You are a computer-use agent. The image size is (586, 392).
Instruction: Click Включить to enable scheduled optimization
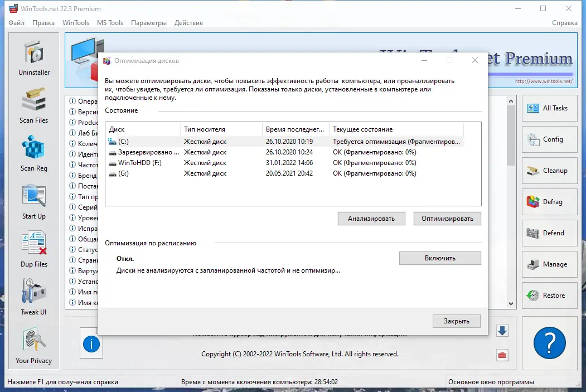click(x=440, y=258)
